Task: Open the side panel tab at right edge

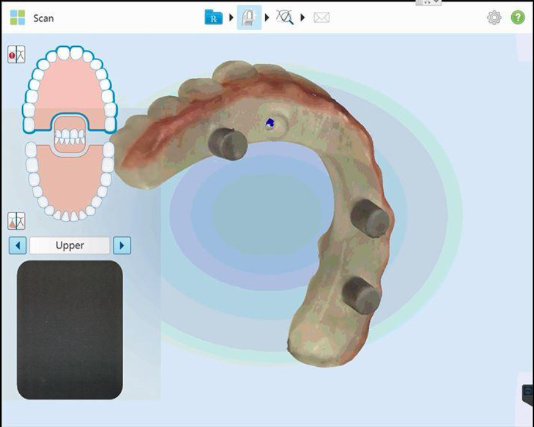Action: (528, 394)
